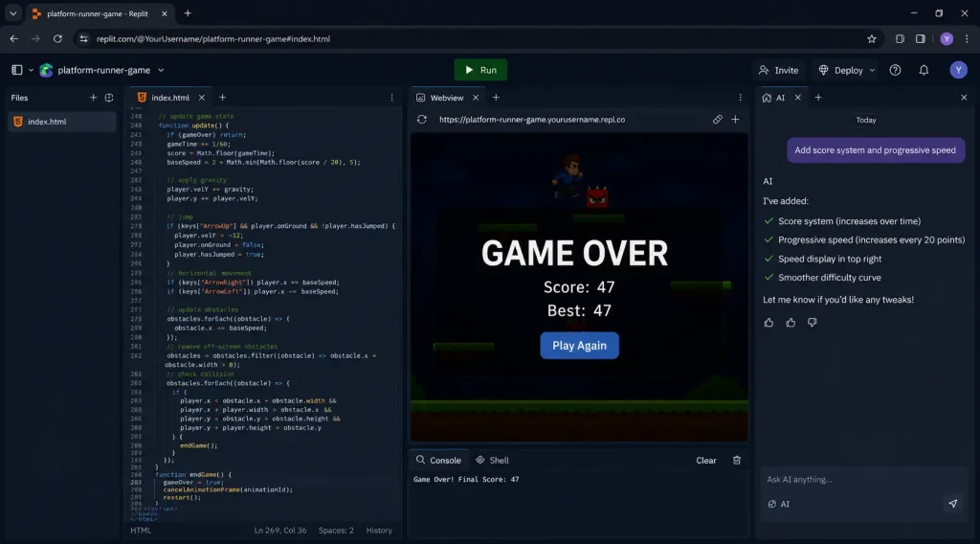The image size is (980, 544).
Task: Add a tab next to AI
Action: pyautogui.click(x=818, y=98)
